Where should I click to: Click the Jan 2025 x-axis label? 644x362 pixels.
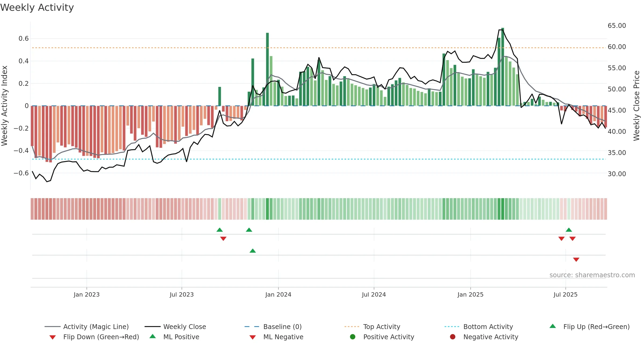pos(470,294)
